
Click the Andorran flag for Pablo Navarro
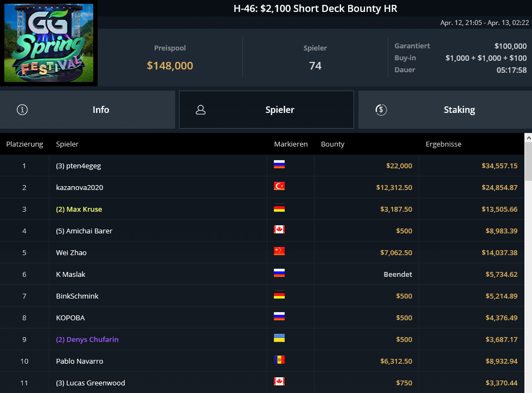point(279,360)
